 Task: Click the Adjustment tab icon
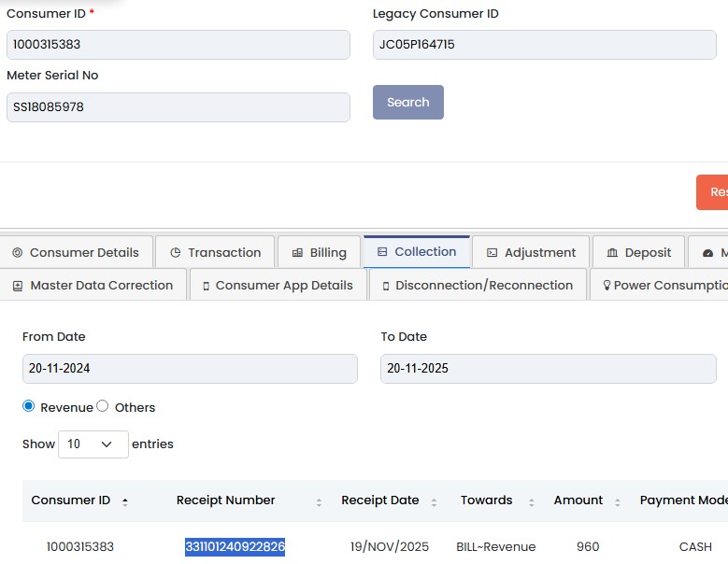492,252
